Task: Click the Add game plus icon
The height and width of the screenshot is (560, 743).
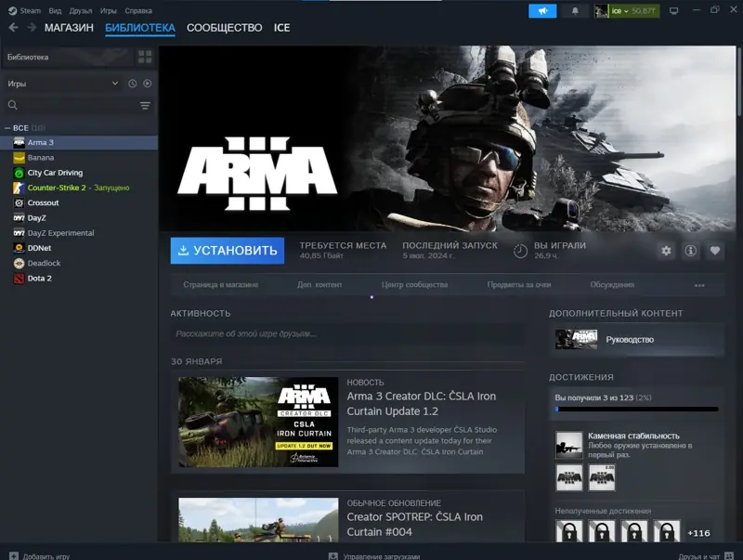Action: (14, 555)
